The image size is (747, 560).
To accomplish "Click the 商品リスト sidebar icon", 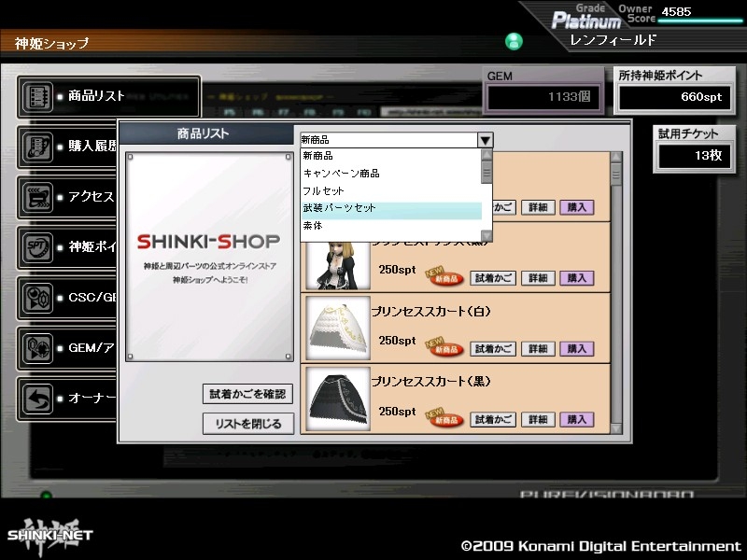I will pyautogui.click(x=37, y=97).
